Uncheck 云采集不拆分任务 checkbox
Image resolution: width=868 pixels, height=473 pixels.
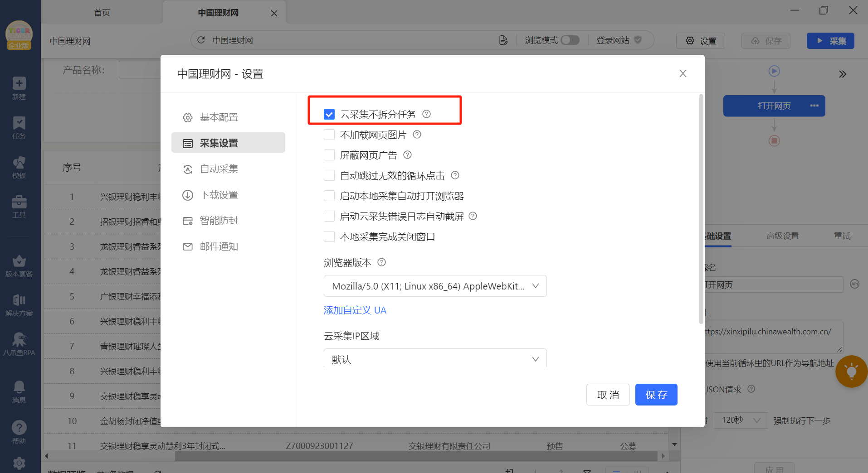pyautogui.click(x=329, y=114)
